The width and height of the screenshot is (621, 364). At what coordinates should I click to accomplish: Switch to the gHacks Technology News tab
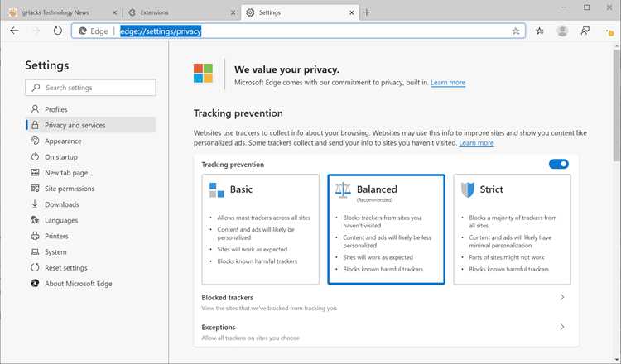pos(62,12)
